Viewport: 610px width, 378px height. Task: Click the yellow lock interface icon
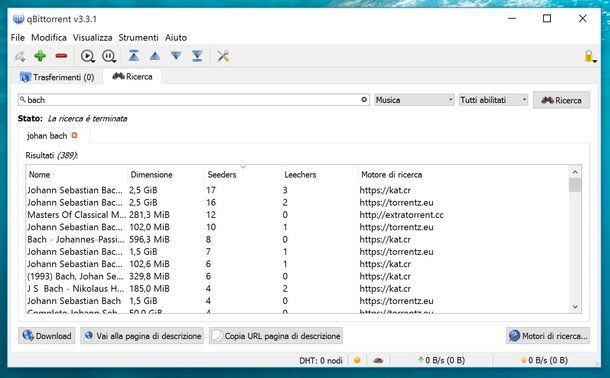pos(590,56)
